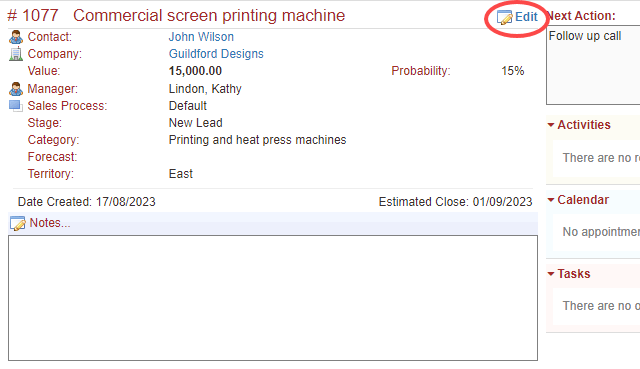Click the 15% probability value
640x369 pixels.
tap(513, 71)
